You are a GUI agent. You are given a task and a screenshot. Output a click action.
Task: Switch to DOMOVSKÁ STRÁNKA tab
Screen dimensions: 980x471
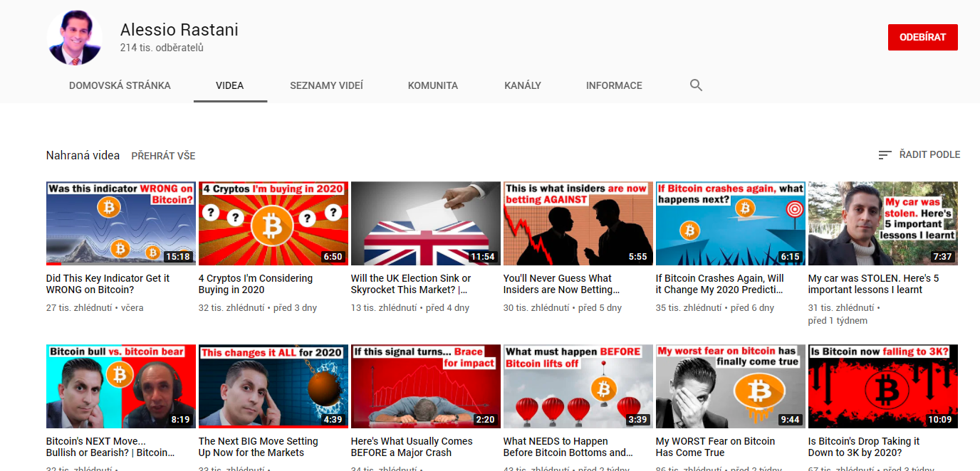coord(120,85)
